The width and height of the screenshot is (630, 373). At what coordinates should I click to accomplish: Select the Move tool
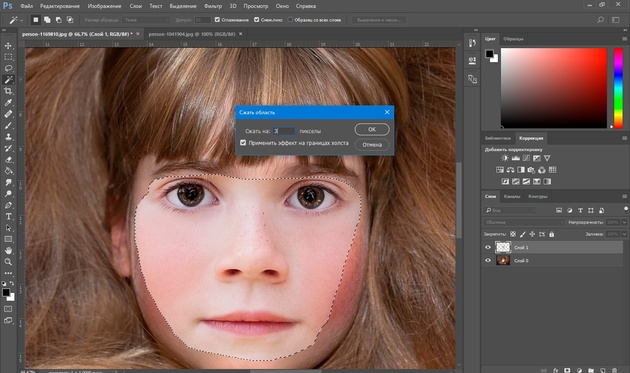click(8, 45)
